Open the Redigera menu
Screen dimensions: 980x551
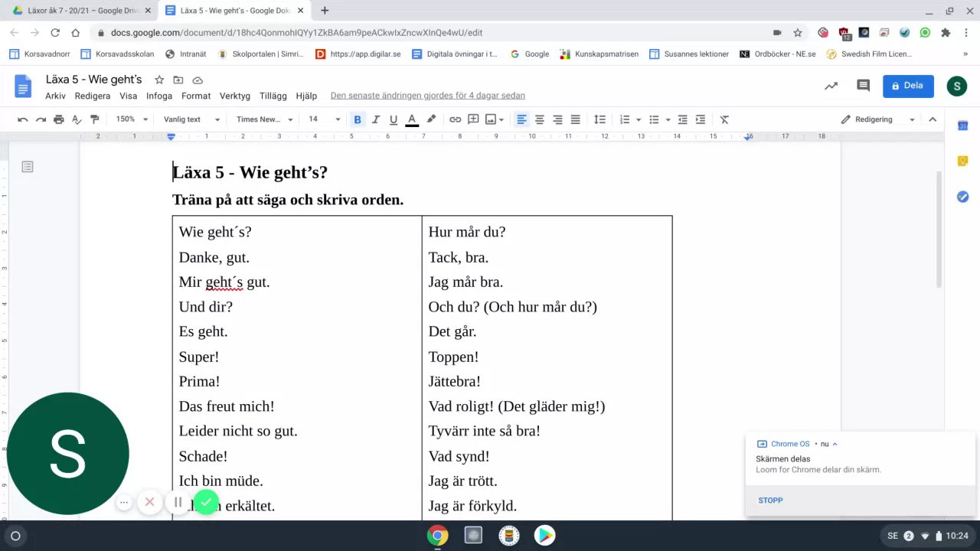93,96
